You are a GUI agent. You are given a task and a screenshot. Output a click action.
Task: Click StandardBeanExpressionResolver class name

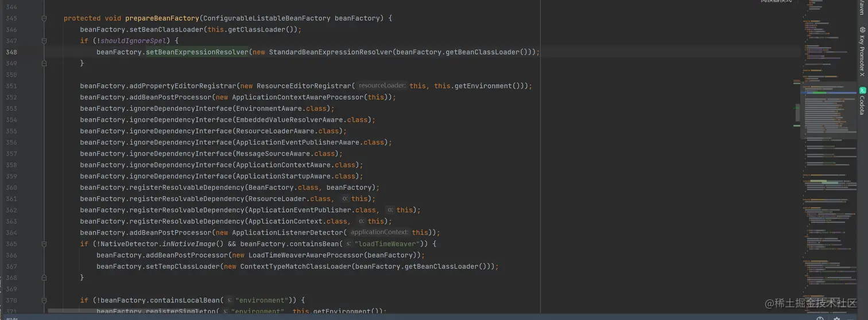[x=331, y=52]
